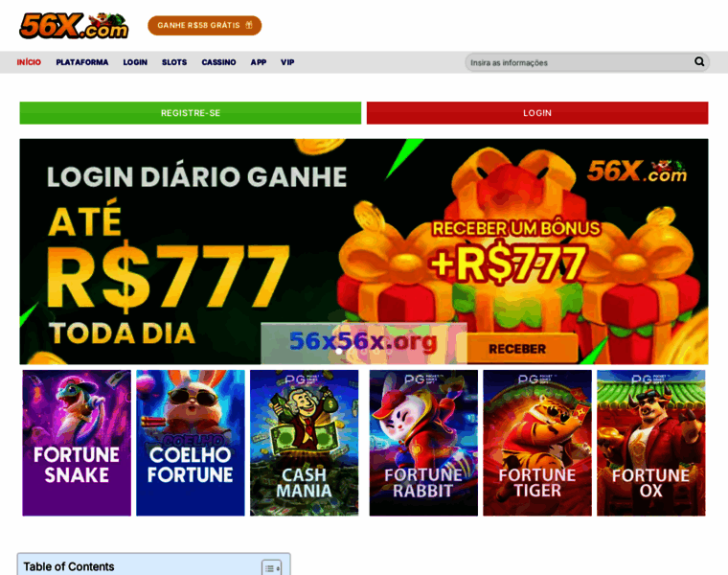The width and height of the screenshot is (728, 575).
Task: Open the Coelho Fortune game thumbnail
Action: click(191, 443)
